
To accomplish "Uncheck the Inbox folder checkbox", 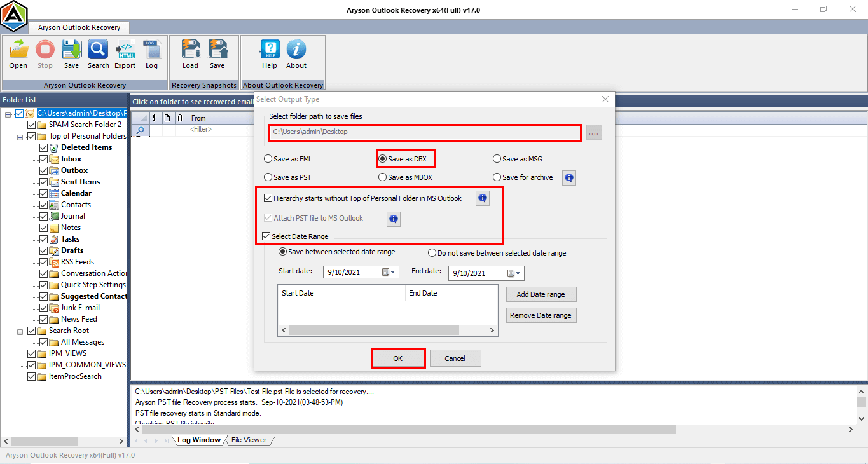I will click(43, 159).
